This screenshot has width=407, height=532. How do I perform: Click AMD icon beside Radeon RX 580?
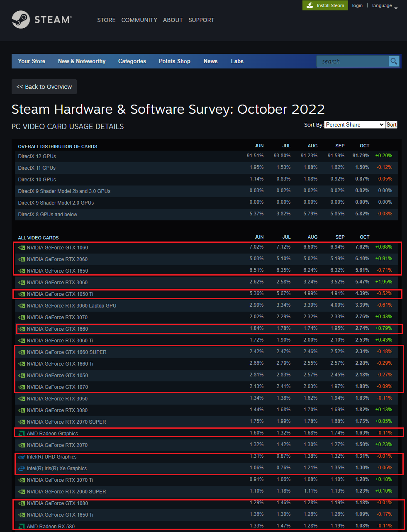[22, 526]
